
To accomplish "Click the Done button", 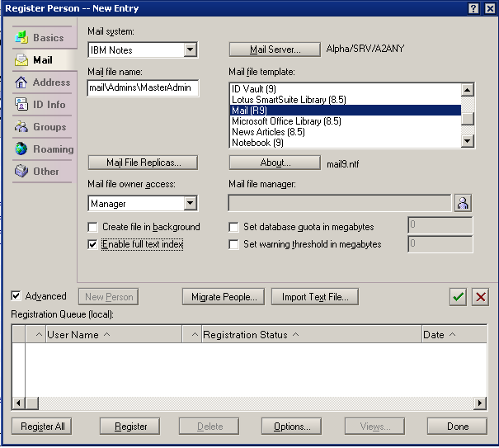I will [457, 427].
